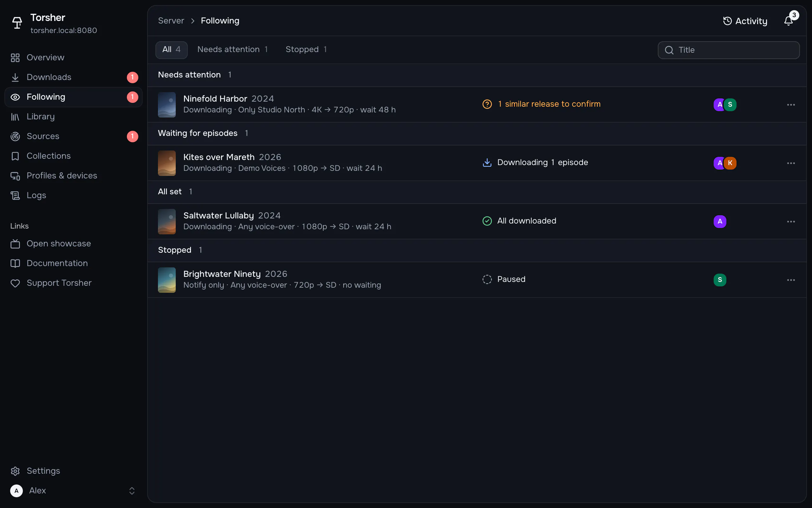This screenshot has height=508, width=812.
Task: Open the Library section
Action: (74, 117)
